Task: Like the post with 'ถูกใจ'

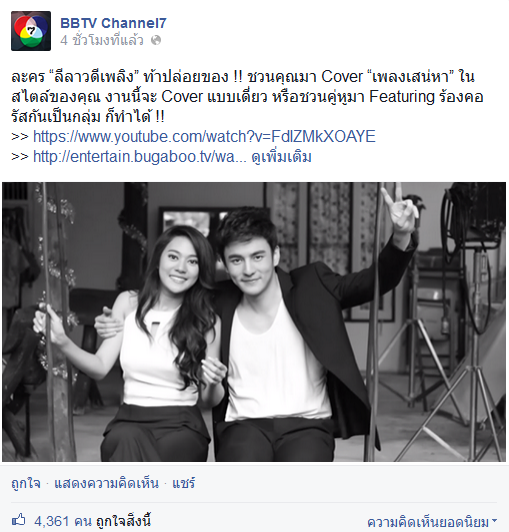Action: [x=25, y=483]
